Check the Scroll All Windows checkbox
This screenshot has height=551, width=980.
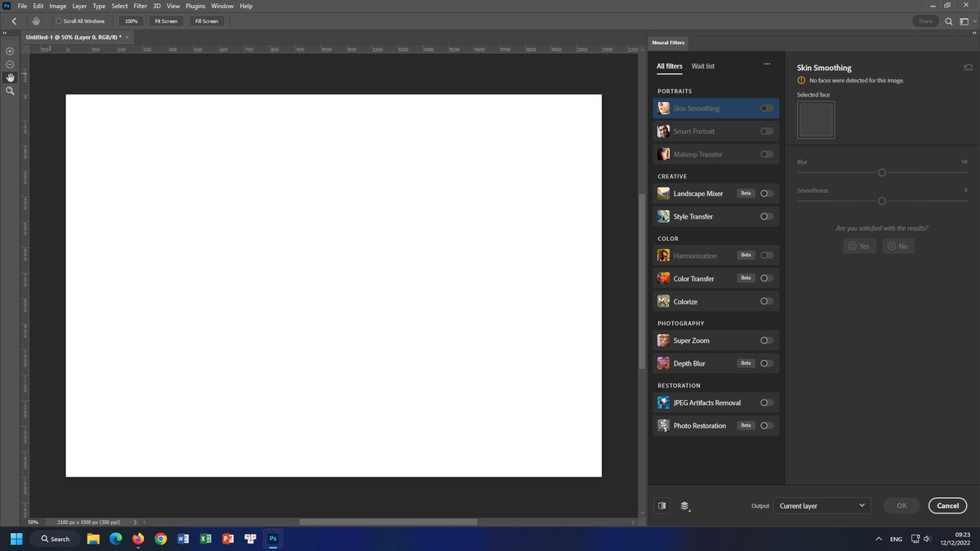click(59, 21)
